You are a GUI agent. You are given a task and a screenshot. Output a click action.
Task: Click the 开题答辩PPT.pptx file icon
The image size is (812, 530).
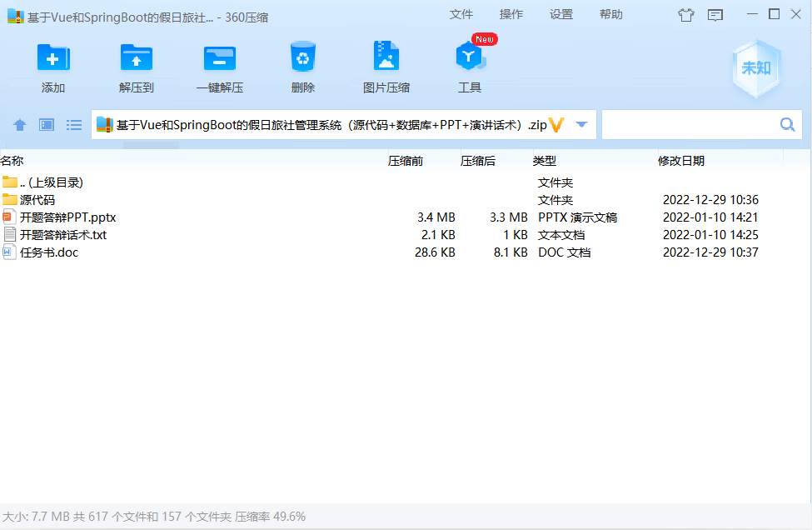[x=9, y=217]
